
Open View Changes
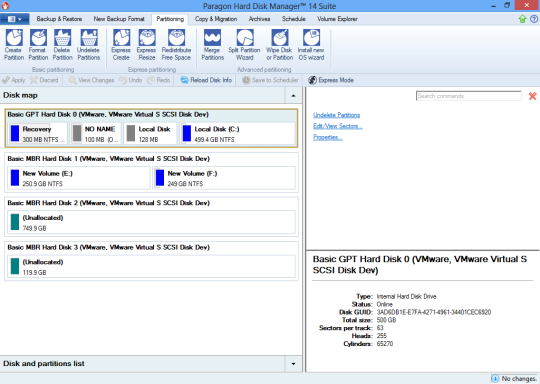(91, 80)
